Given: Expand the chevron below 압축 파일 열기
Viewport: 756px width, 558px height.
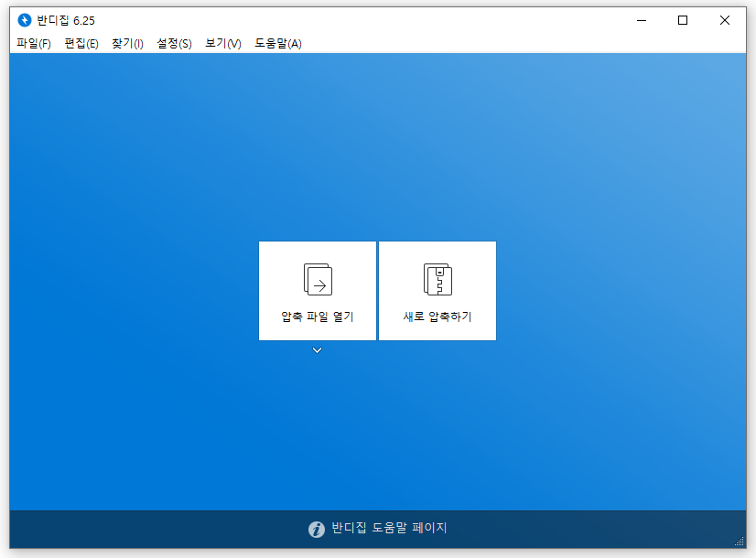Looking at the screenshot, I should (x=317, y=350).
